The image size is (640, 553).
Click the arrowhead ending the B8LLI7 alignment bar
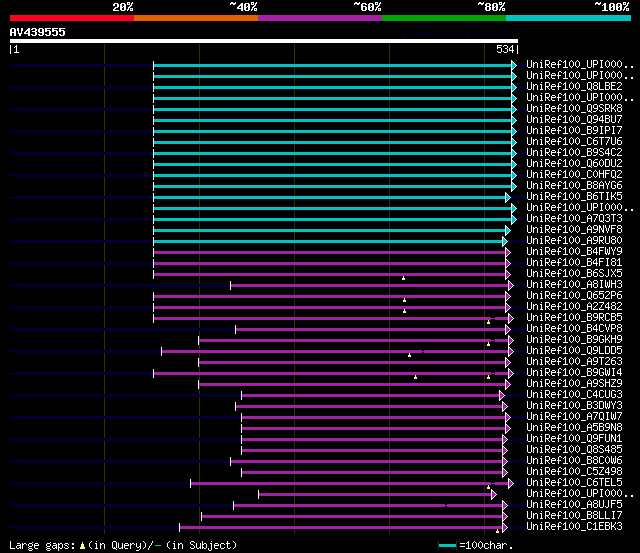[x=505, y=517]
